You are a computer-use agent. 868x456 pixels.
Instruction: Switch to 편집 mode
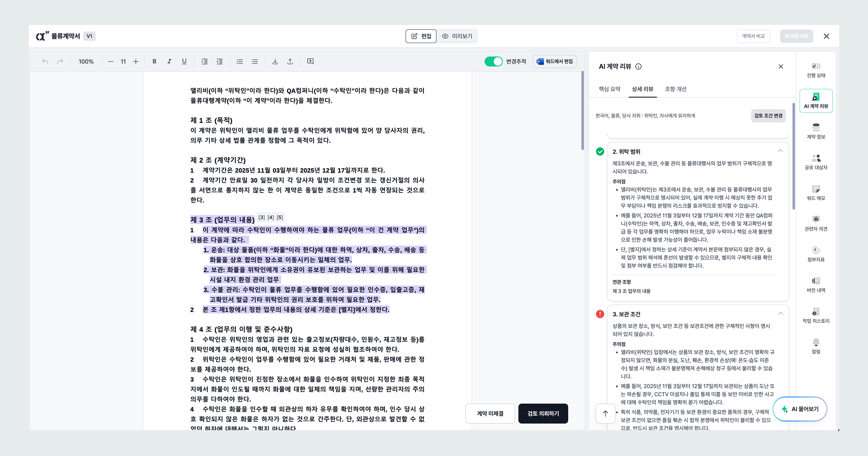click(421, 36)
